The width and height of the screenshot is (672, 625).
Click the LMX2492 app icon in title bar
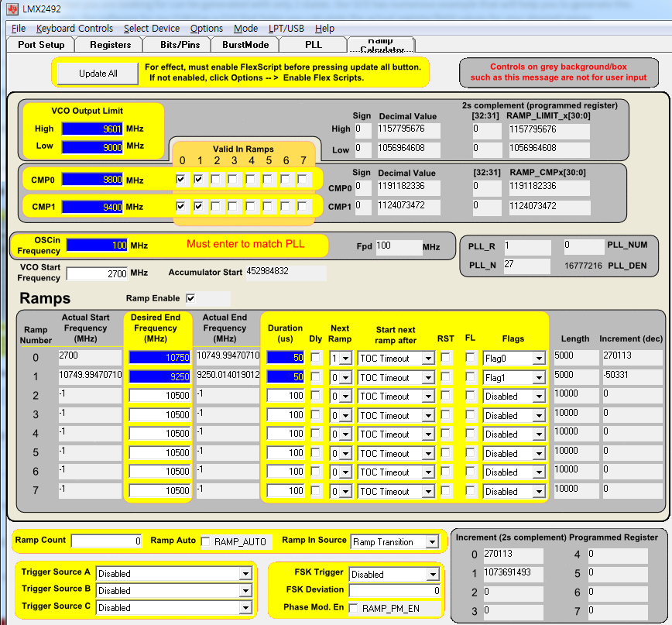[12, 9]
